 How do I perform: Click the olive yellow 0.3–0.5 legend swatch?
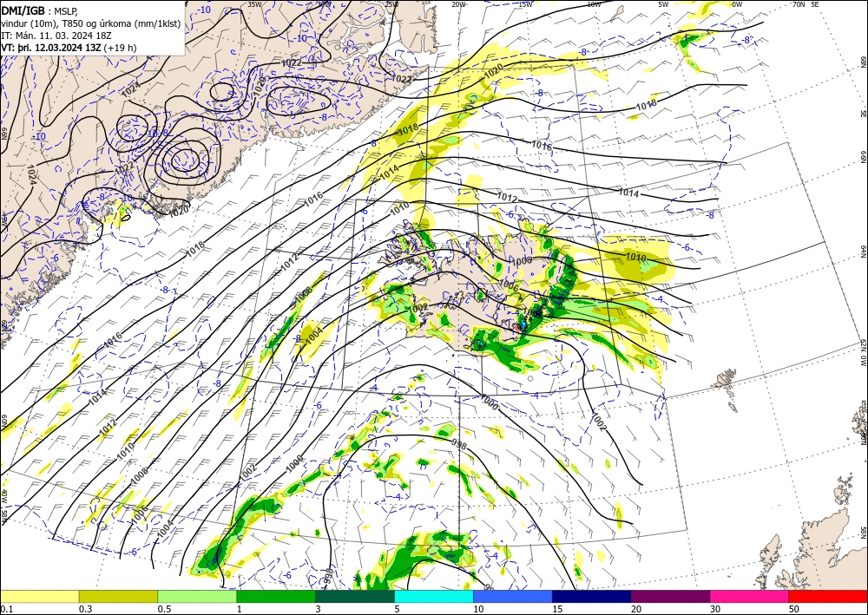[118, 596]
